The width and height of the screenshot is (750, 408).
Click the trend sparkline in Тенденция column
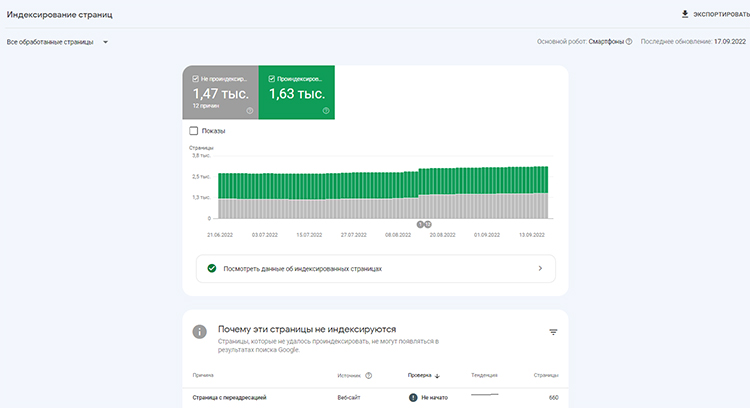tap(485, 396)
